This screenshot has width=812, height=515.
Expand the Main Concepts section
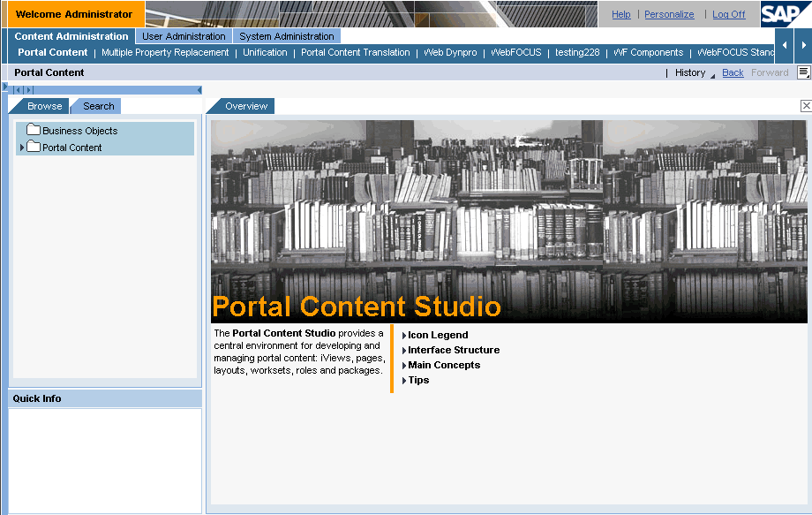pyautogui.click(x=443, y=365)
